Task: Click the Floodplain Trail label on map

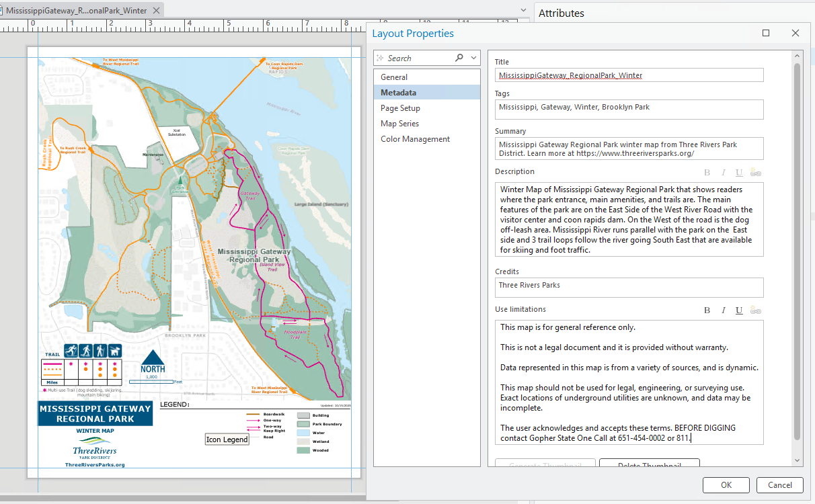Action: pyautogui.click(x=295, y=334)
